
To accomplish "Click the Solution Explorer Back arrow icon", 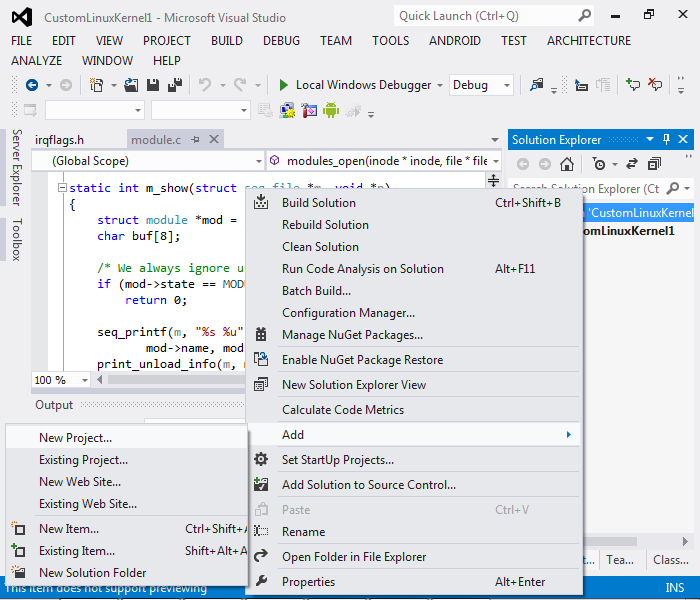I will pyautogui.click(x=523, y=164).
